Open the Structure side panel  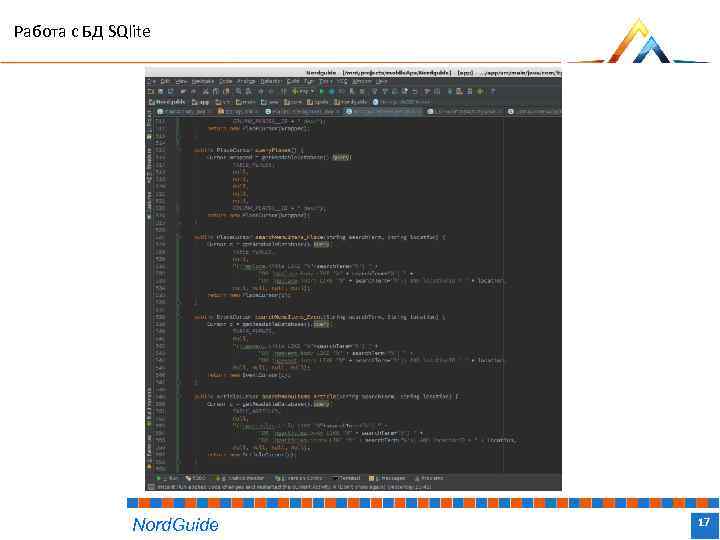coord(149,164)
